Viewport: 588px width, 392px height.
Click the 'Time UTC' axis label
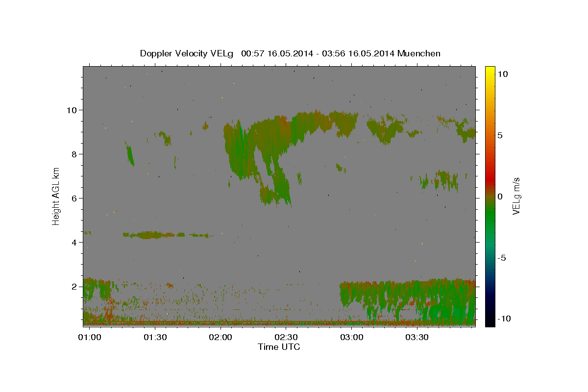click(279, 347)
